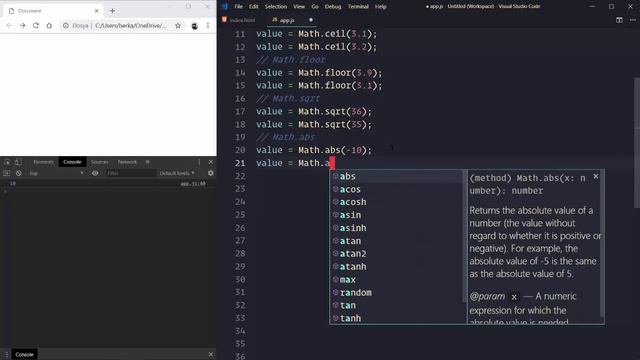Open console settings gear

point(211,173)
